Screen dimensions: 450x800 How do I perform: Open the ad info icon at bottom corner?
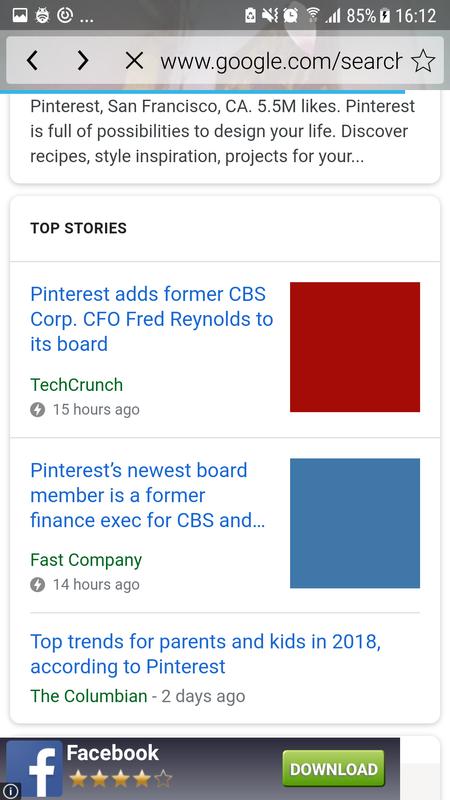(x=9, y=791)
